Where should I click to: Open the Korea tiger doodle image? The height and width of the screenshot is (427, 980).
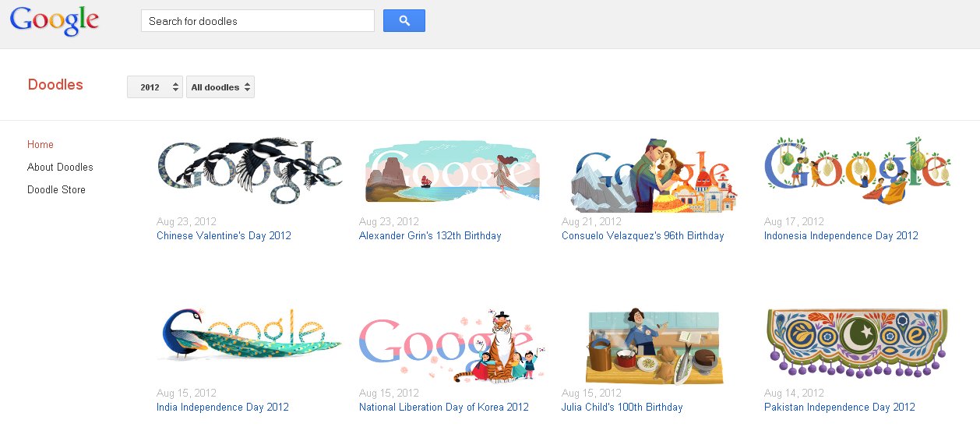pos(453,347)
